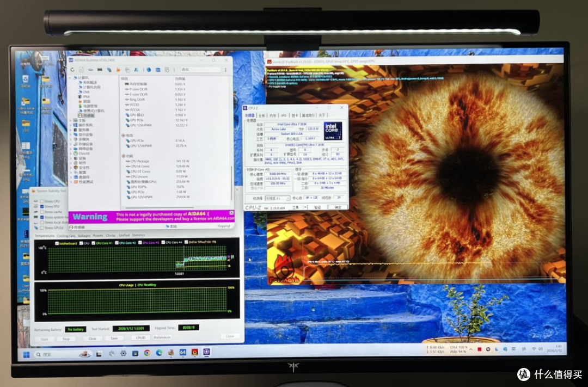Toggle the Motherboard graph checkbox
This screenshot has height=387, width=588.
(x=57, y=243)
